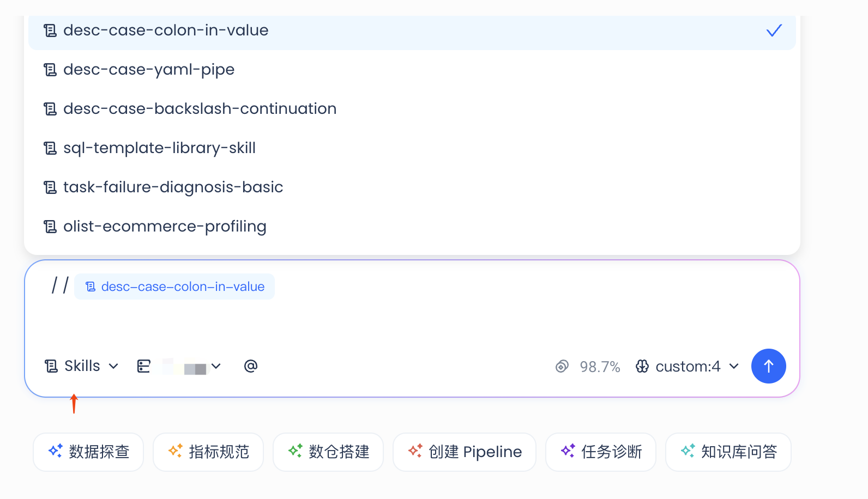
Task: Choose desc-case-backslash-continuation from the list
Action: (x=412, y=109)
